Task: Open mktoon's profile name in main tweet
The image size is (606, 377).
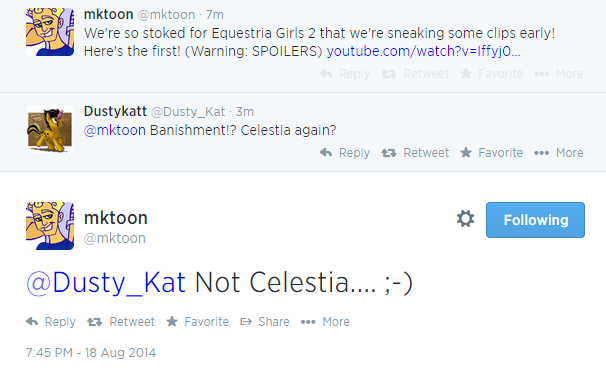Action: (116, 218)
